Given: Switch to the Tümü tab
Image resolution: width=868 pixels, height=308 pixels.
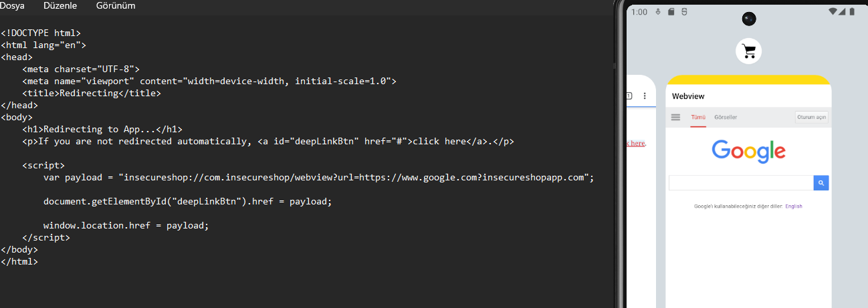Looking at the screenshot, I should click(698, 117).
